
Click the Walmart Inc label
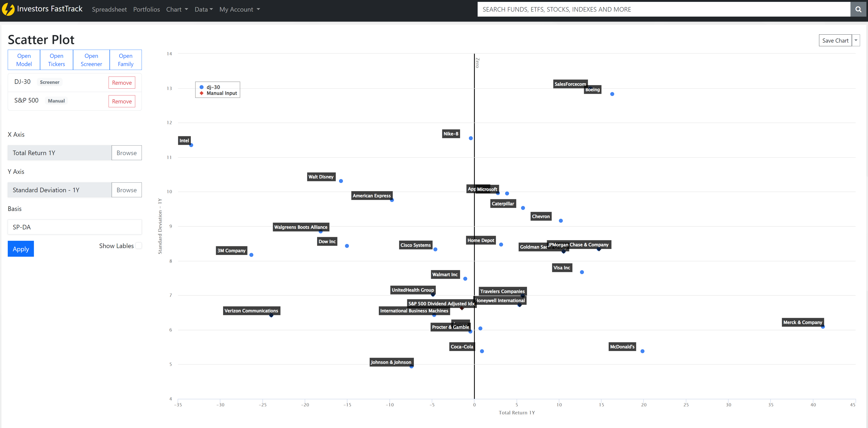[445, 274]
